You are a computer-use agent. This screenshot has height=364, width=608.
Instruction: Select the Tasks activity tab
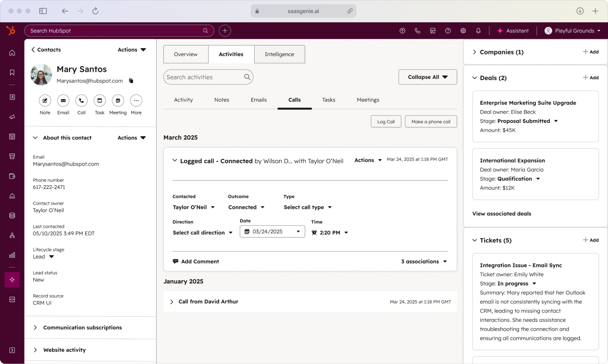(328, 100)
